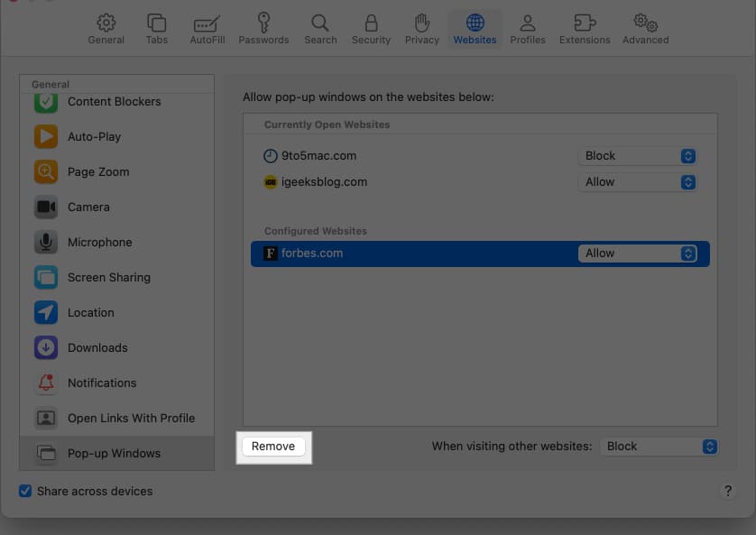Open the AutoFill settings icon
This screenshot has width=756, height=535.
pos(207,23)
